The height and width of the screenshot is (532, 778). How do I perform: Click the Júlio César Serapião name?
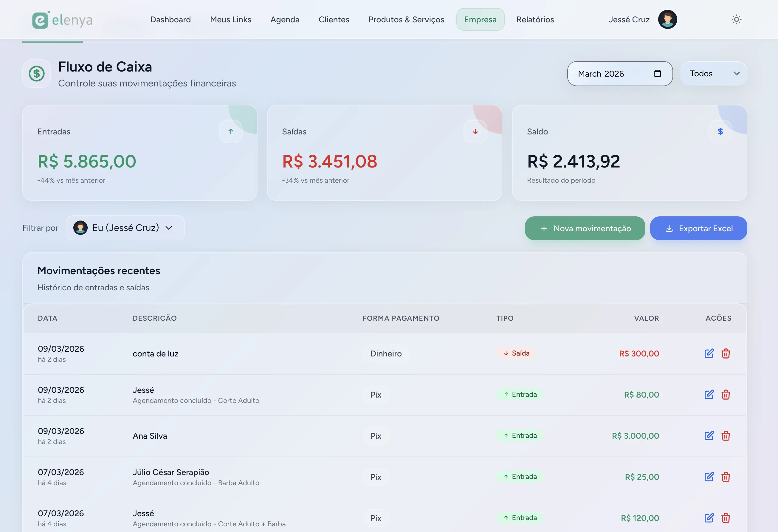(x=171, y=472)
